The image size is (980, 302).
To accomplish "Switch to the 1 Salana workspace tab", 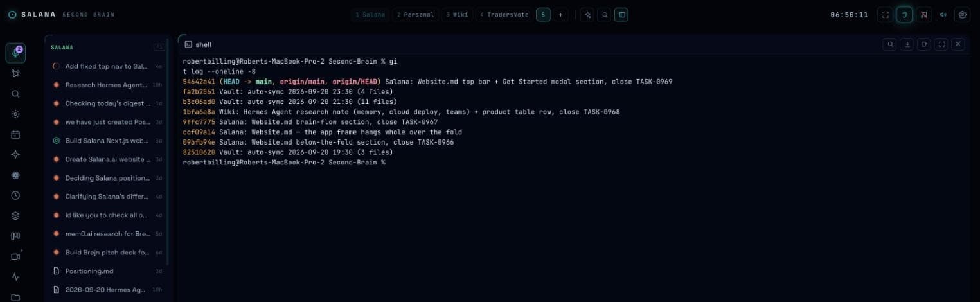I will pos(370,15).
